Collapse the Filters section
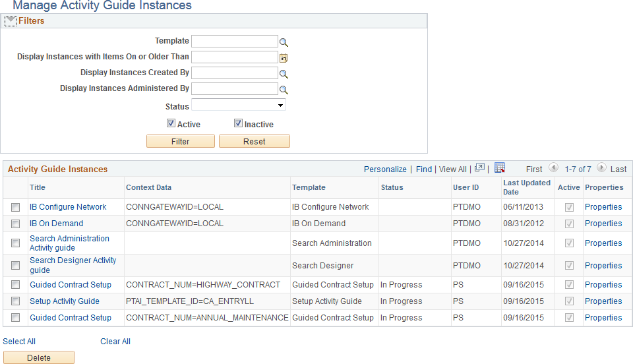Viewport: 633px width, 364px height. pyautogui.click(x=10, y=21)
